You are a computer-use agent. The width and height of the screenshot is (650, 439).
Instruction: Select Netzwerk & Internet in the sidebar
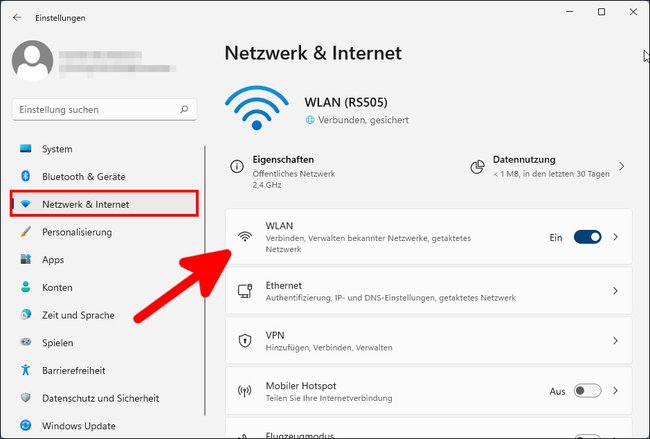point(104,204)
